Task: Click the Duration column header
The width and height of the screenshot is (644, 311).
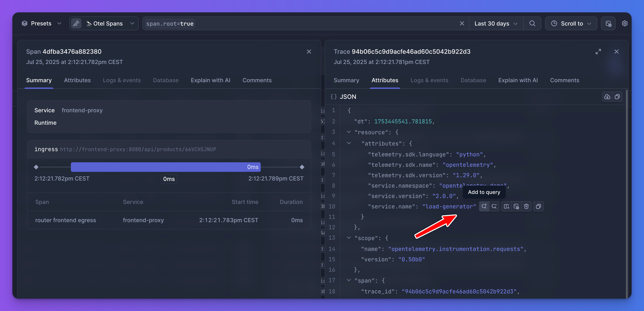Action: [x=291, y=202]
